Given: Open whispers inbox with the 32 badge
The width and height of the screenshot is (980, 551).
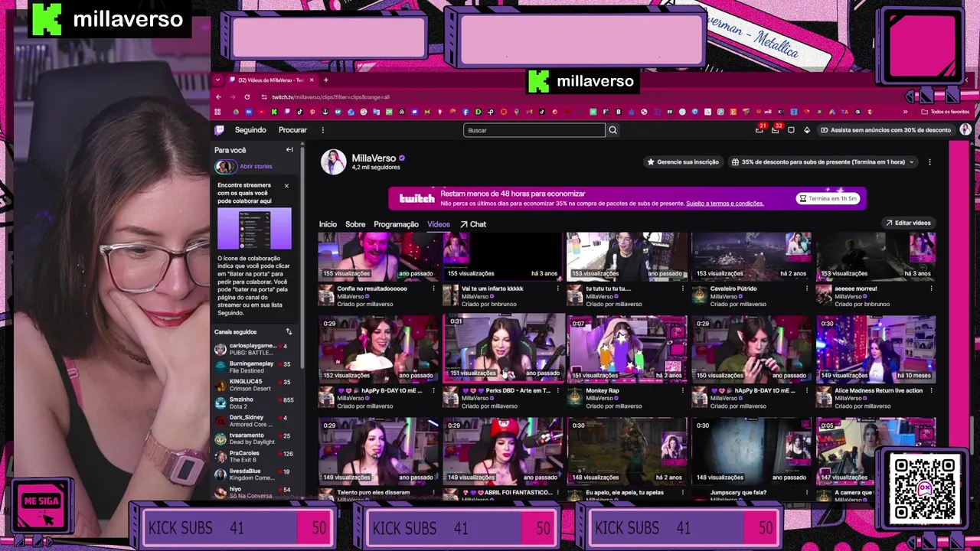Looking at the screenshot, I should pos(776,129).
